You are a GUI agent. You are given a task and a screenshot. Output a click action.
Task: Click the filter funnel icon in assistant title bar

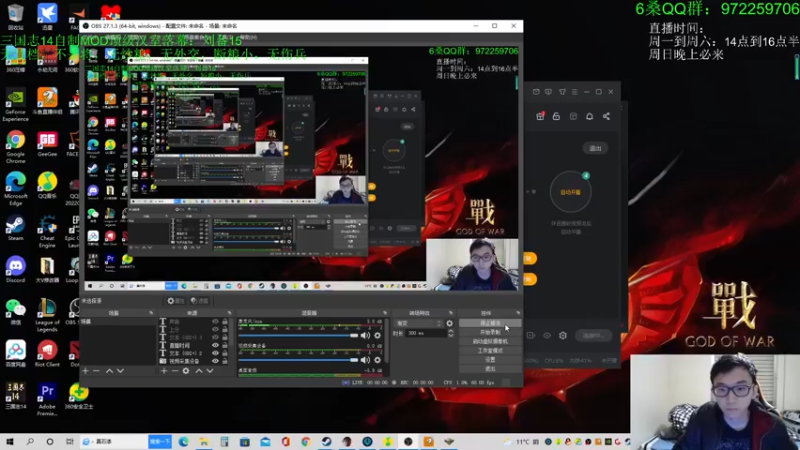(562, 92)
